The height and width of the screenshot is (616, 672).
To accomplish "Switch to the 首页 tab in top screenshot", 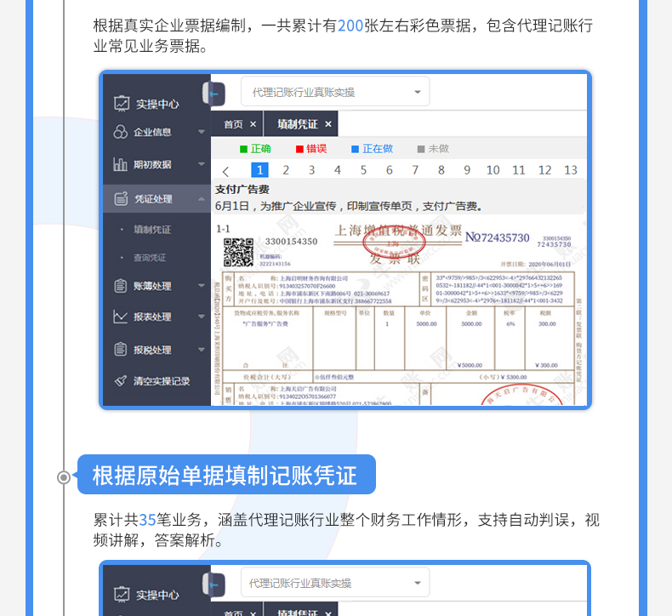I will click(x=233, y=124).
